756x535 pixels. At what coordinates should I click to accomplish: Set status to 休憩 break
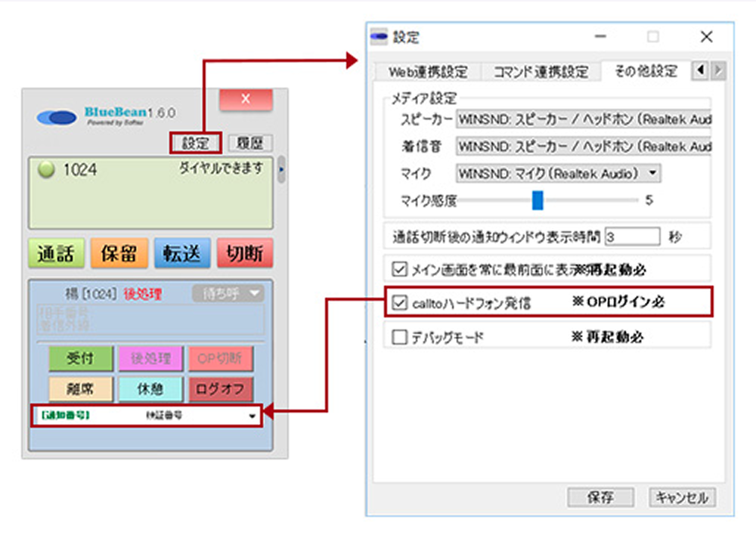click(149, 388)
